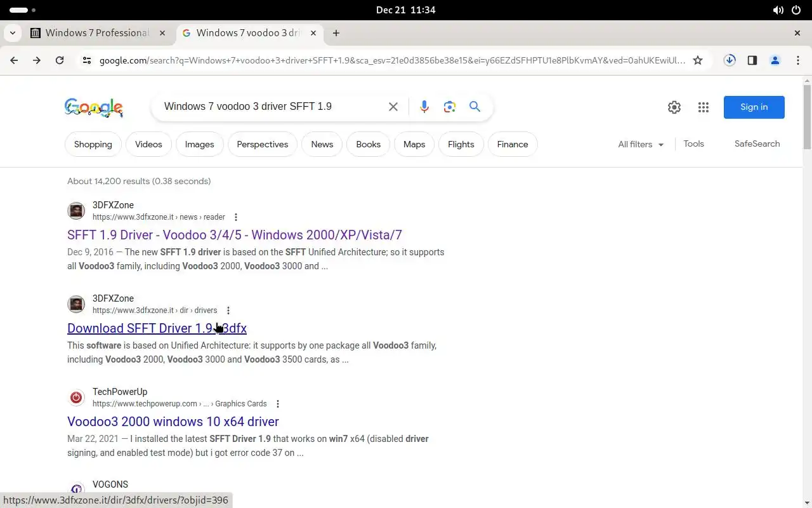
Task: Open Google apps grid
Action: (x=704, y=107)
